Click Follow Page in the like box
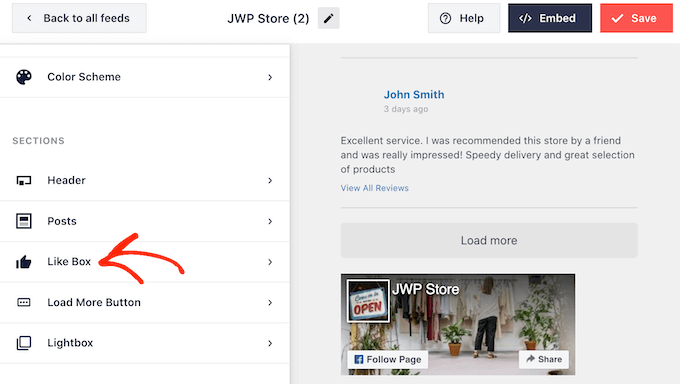 pos(388,359)
